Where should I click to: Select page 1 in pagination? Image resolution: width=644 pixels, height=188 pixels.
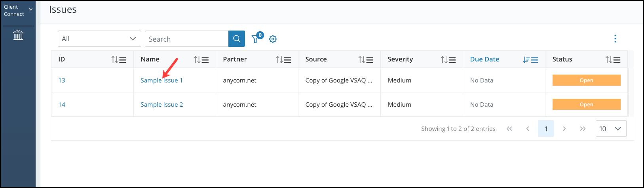tap(546, 129)
